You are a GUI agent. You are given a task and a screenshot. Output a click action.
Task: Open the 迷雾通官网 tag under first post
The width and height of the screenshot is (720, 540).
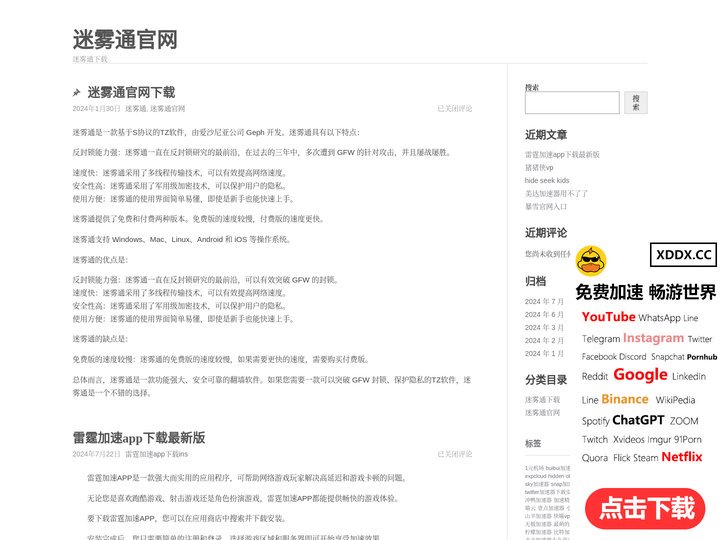(x=168, y=109)
